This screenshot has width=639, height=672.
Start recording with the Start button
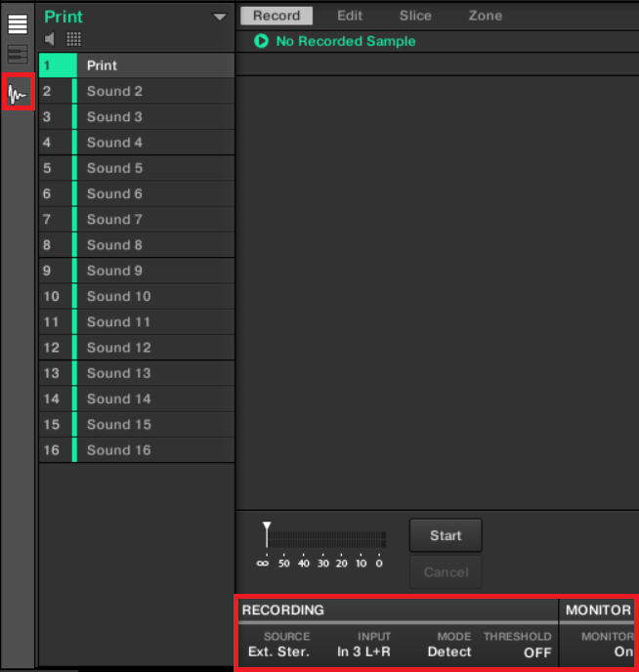pos(446,535)
